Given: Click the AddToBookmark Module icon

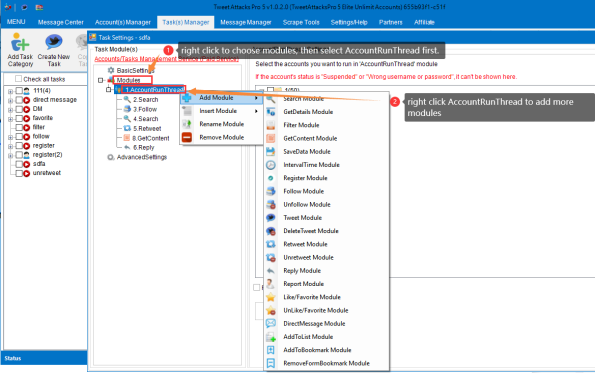Looking at the screenshot, I should [271, 350].
